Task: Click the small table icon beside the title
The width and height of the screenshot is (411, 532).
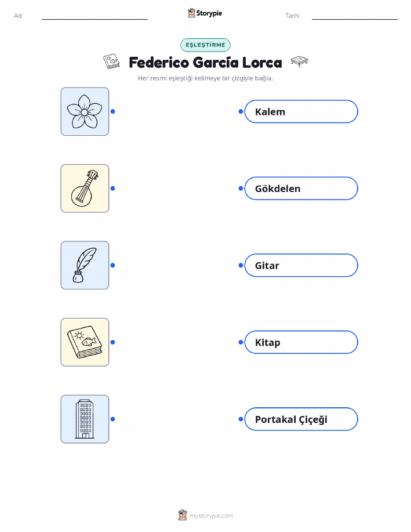Action: 300,61
